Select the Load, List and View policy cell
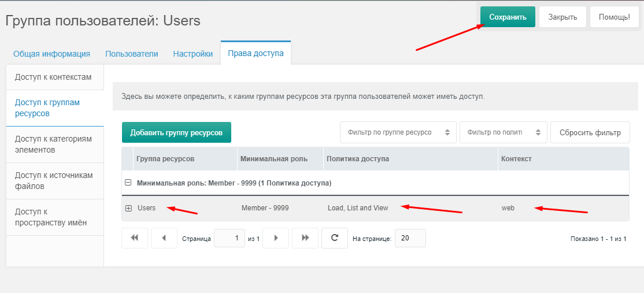 [x=358, y=208]
